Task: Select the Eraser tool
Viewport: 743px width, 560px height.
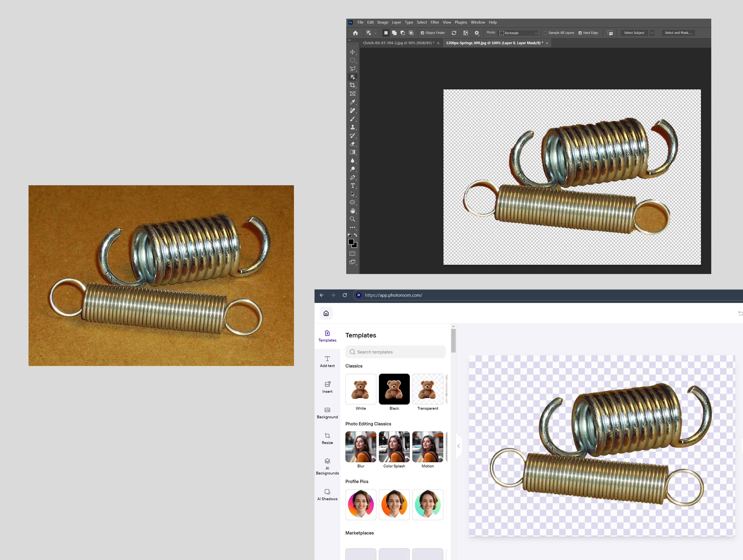Action: 352,144
